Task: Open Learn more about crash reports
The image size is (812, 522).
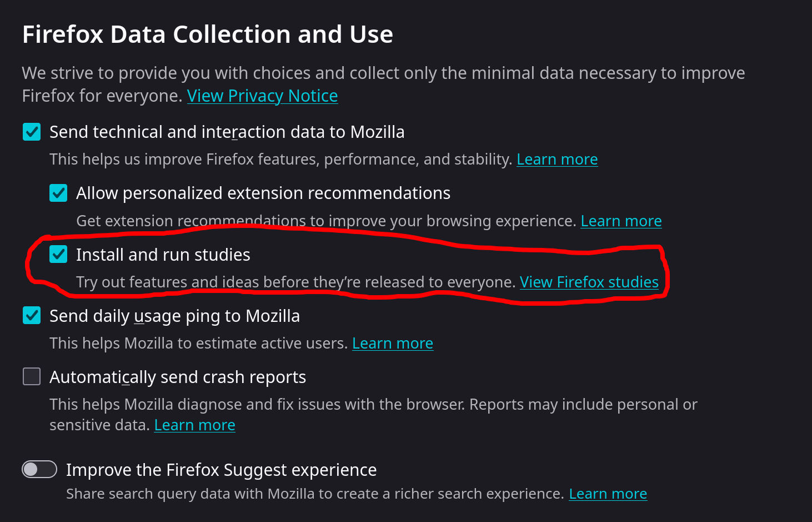Action: [194, 425]
